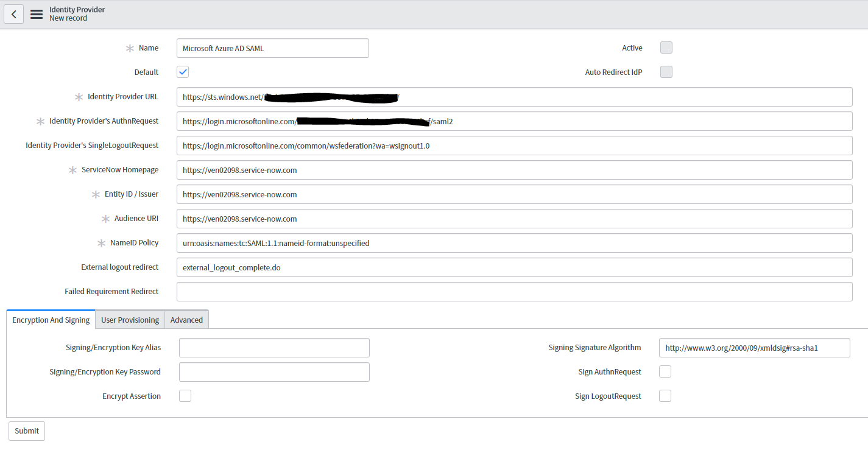The image size is (868, 450).
Task: Click the asterisk beside ServiceNow Homepage
Action: (x=72, y=170)
